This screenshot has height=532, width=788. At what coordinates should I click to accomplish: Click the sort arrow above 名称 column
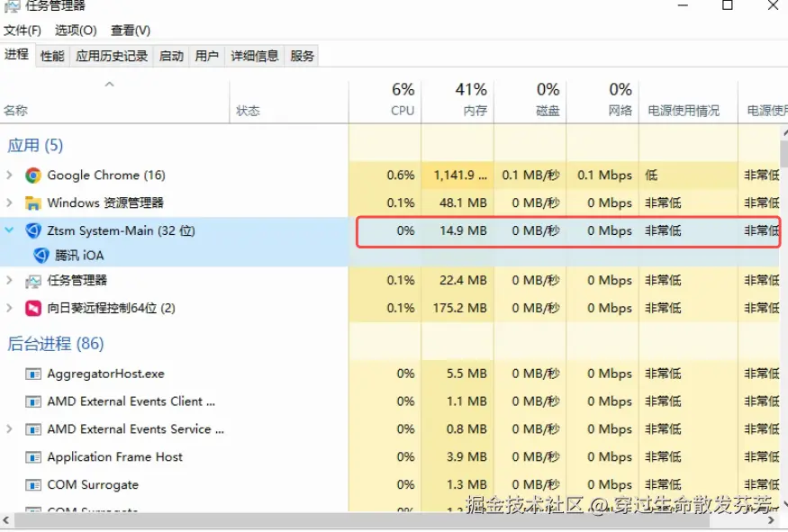pyautogui.click(x=109, y=85)
